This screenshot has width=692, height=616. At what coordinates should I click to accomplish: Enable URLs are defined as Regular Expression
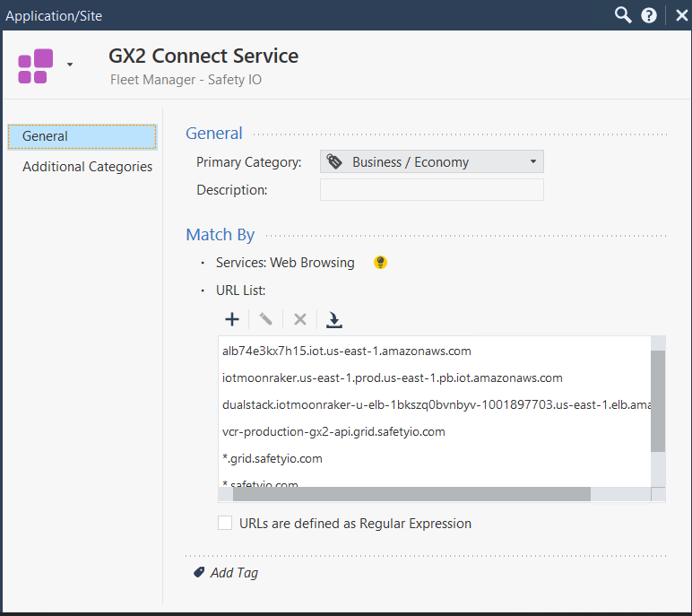(225, 523)
